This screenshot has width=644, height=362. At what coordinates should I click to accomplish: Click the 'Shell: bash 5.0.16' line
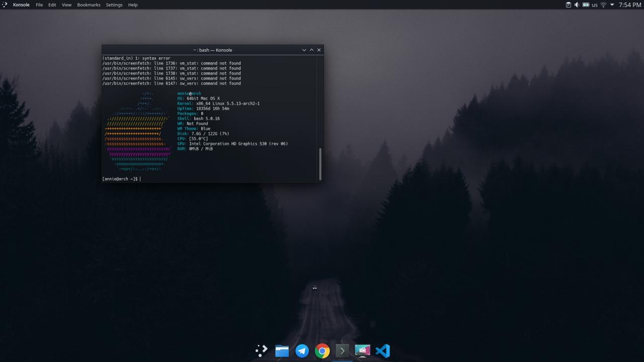pos(199,119)
